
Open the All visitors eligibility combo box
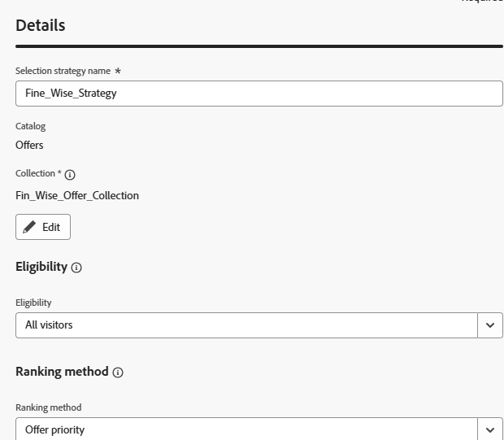(x=246, y=325)
